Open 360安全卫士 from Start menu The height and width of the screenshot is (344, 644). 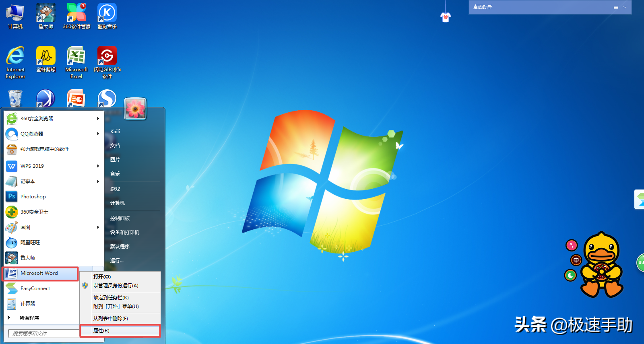coord(54,212)
